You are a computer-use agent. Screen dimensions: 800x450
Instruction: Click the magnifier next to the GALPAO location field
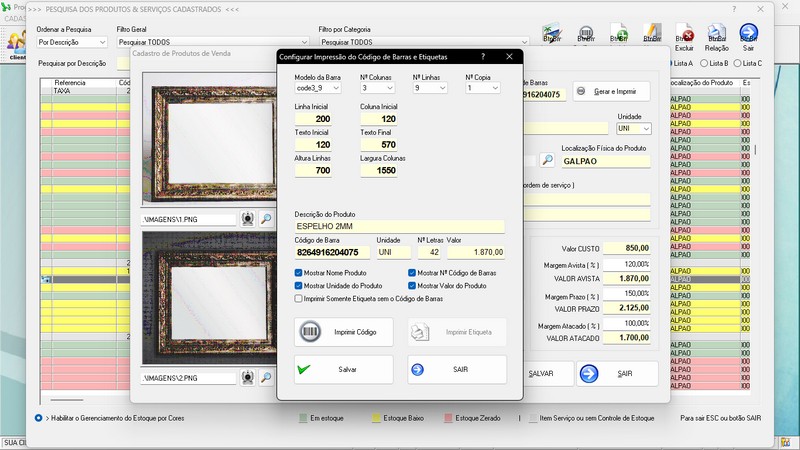547,160
